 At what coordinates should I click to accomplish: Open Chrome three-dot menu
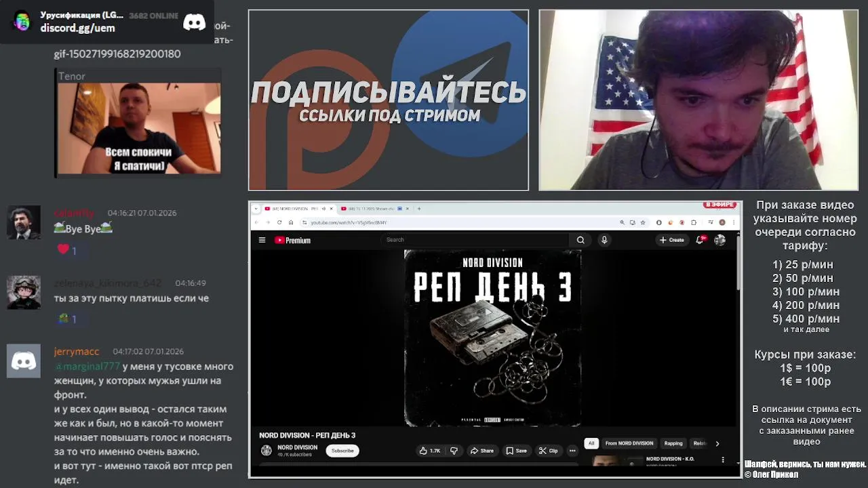click(x=734, y=222)
